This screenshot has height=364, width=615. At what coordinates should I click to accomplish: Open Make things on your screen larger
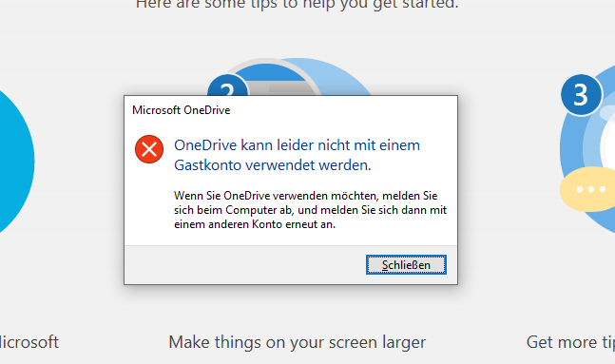tap(297, 342)
